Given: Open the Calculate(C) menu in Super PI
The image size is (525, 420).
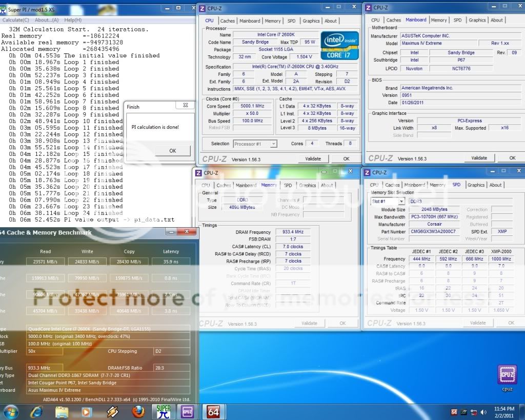Looking at the screenshot, I should (15, 20).
